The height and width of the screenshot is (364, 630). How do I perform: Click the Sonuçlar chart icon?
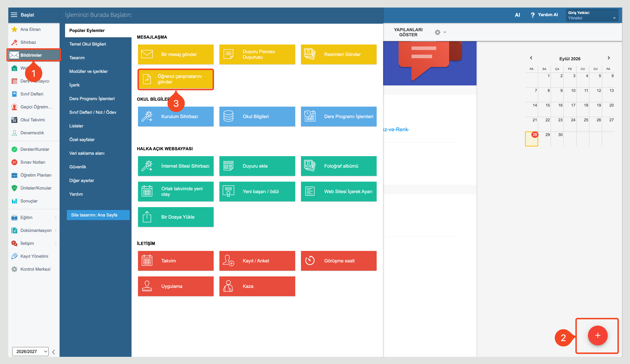[x=14, y=201]
